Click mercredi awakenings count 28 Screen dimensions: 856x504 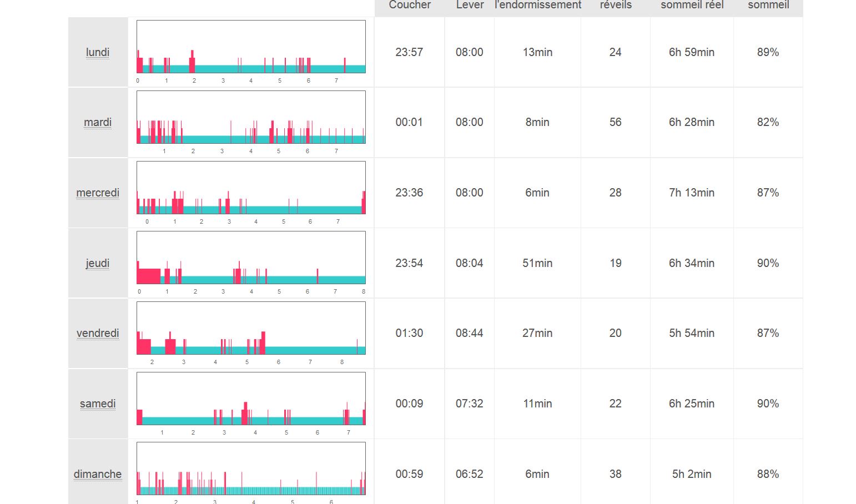point(615,193)
